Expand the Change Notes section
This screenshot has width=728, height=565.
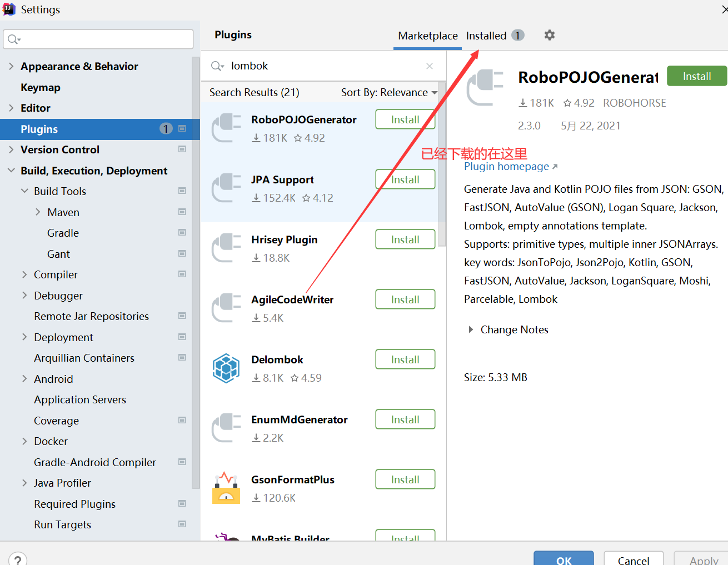[471, 329]
